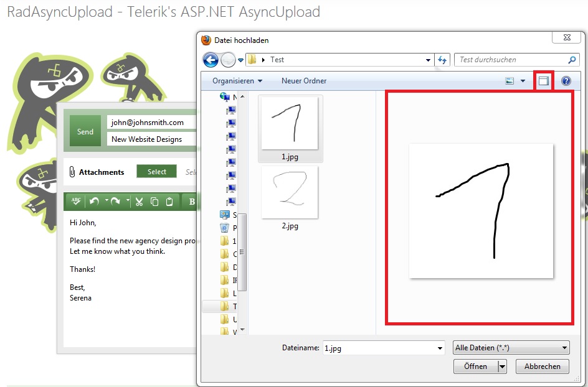Select the folder starting with L in the tree
The width and height of the screenshot is (588, 387).
(228, 293)
